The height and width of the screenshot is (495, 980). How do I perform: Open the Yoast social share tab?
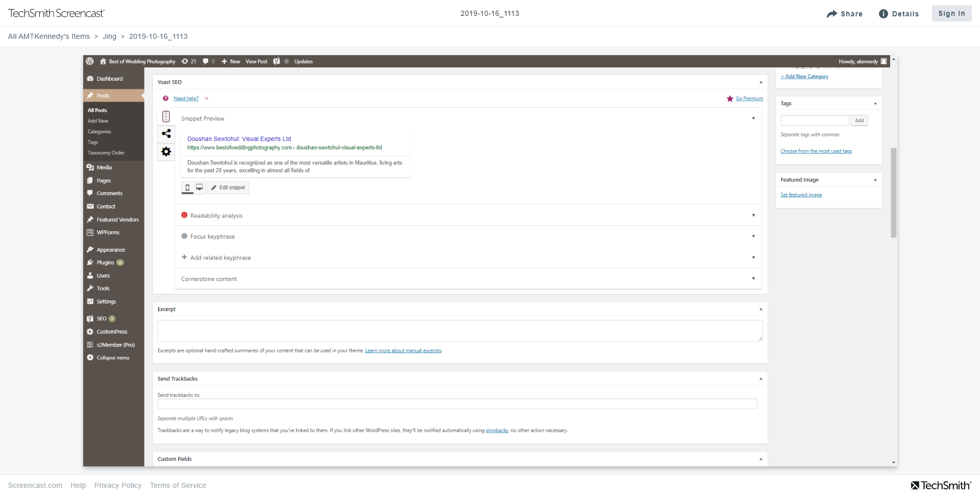click(x=166, y=134)
